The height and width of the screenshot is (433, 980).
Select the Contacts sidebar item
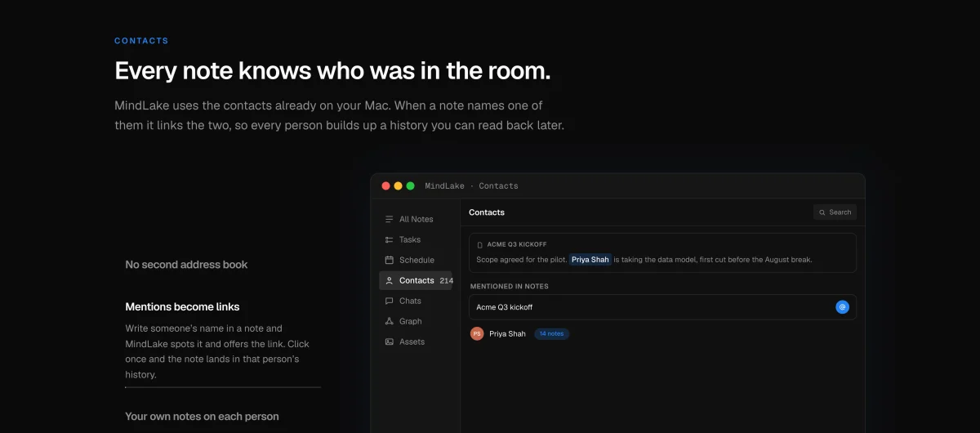[x=416, y=280]
